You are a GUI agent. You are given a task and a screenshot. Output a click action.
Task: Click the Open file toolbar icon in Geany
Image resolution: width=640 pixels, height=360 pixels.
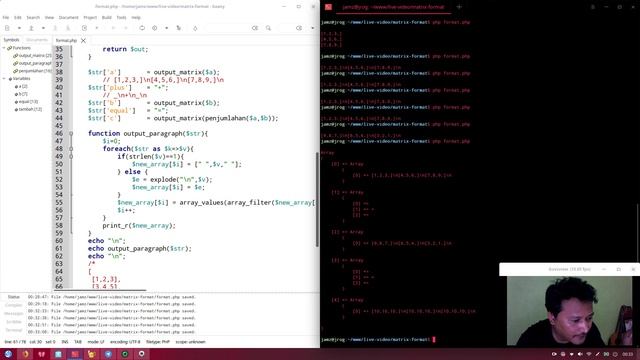(31, 28)
